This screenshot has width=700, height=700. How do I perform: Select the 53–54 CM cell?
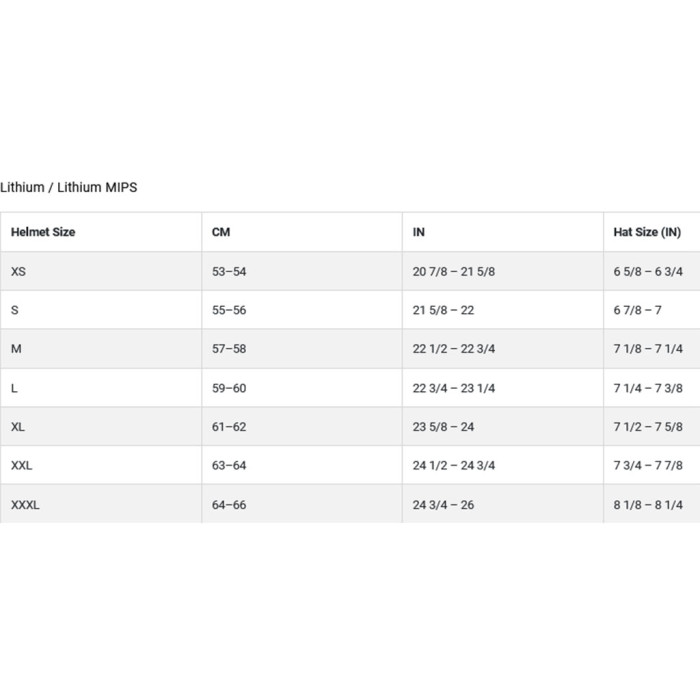pyautogui.click(x=229, y=271)
